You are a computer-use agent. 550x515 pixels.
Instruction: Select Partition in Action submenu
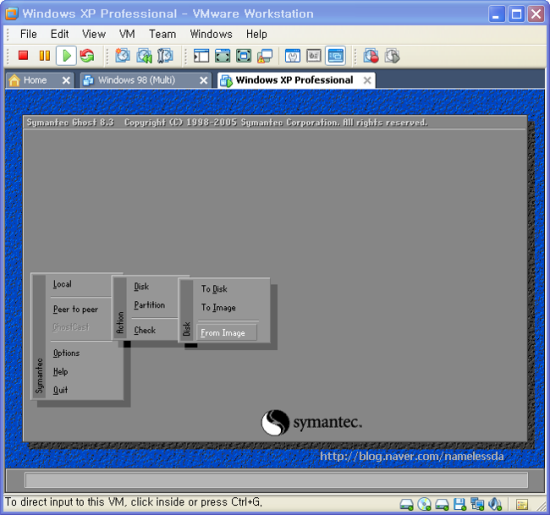(149, 305)
